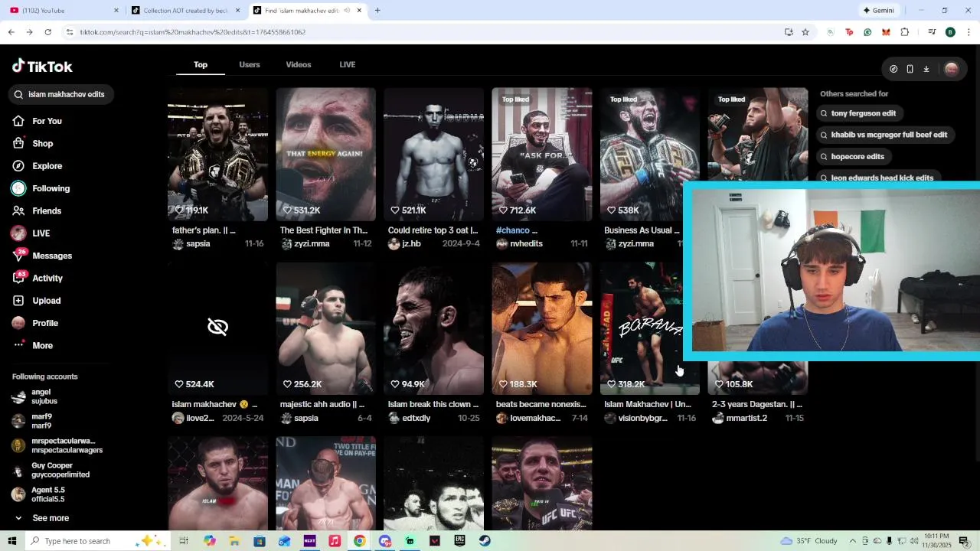Switch to the Top tab

(201, 65)
